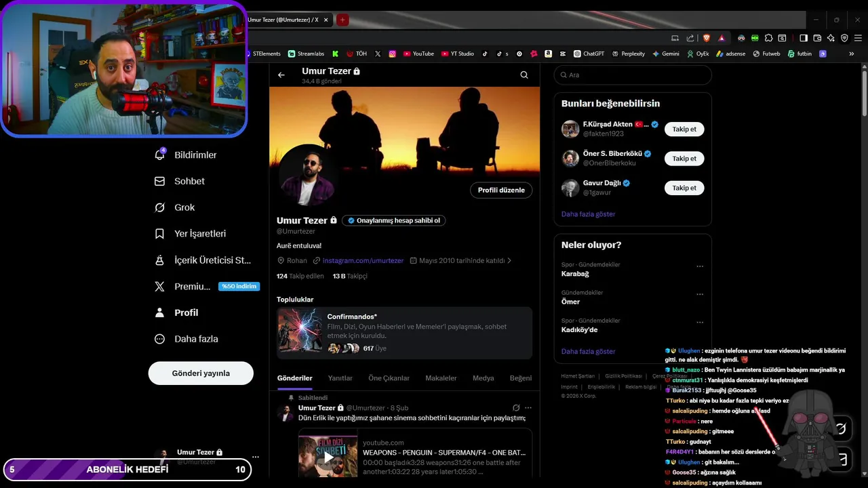Open the adsense bookmark
Screen dimensions: 868x488
click(x=730, y=54)
